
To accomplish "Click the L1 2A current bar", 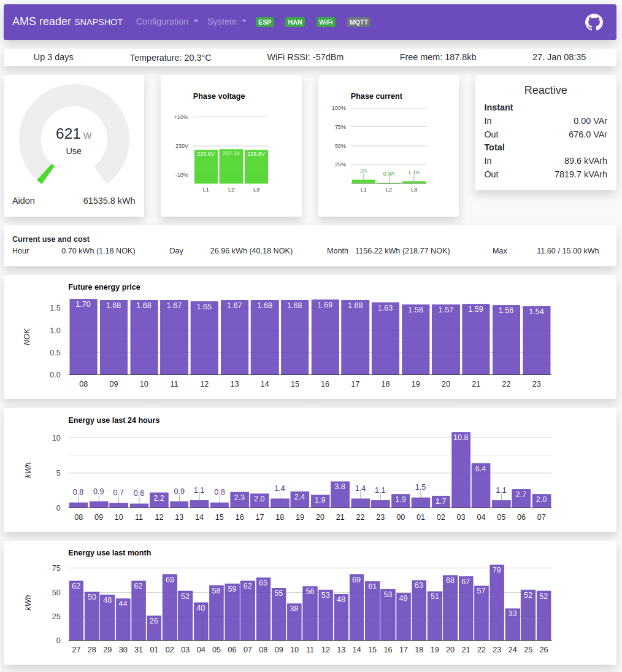I will click(363, 181).
